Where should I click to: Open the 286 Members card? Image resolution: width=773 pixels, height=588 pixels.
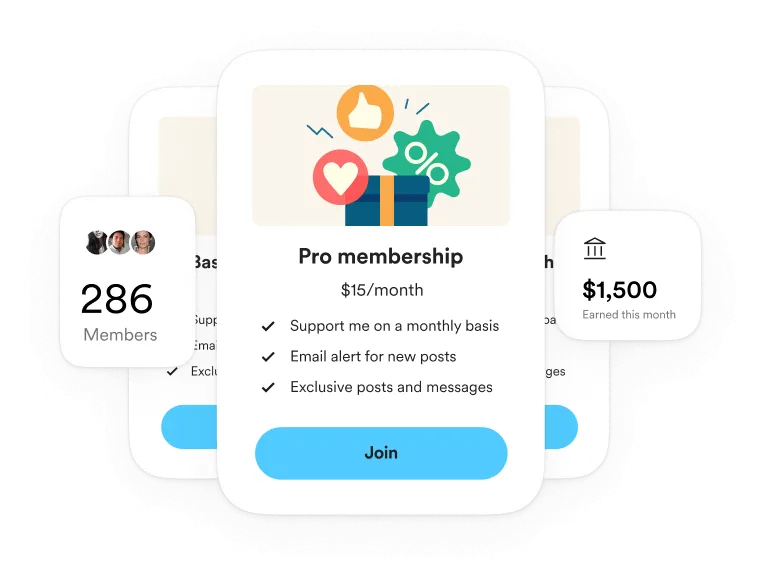coord(127,281)
